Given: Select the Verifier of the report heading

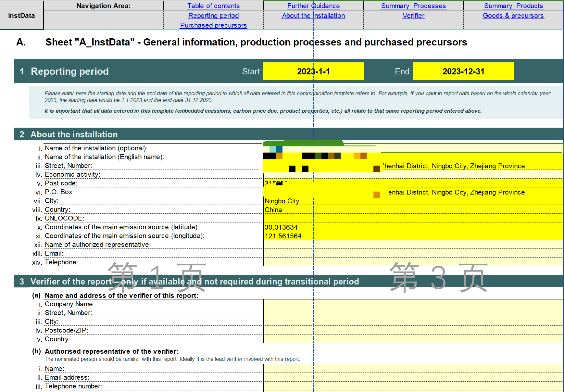Looking at the screenshot, I should 194,282.
